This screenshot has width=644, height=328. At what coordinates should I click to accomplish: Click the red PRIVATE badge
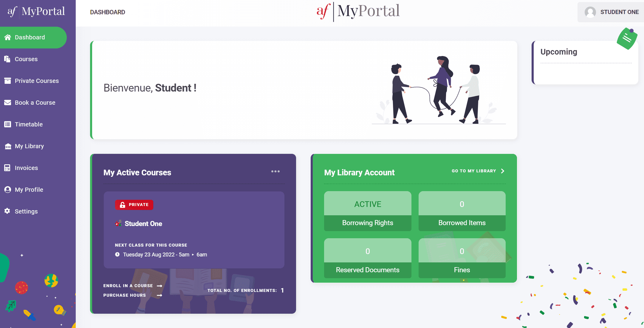(134, 205)
